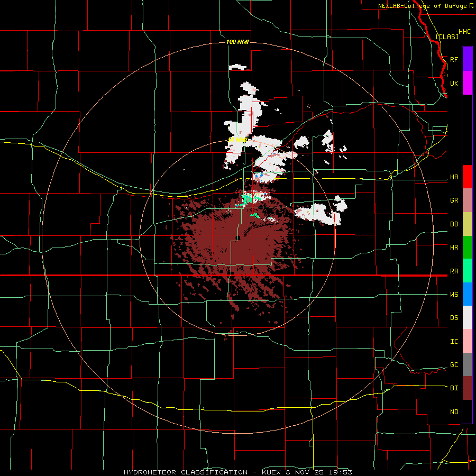Click the BI legend label
Viewport: 476px width, 476px height.
point(454,388)
